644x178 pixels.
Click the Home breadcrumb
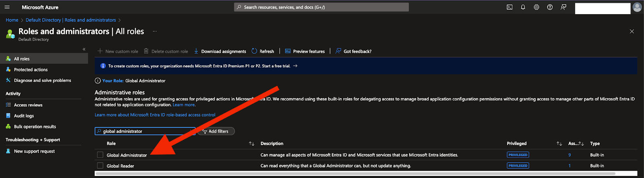click(x=12, y=20)
